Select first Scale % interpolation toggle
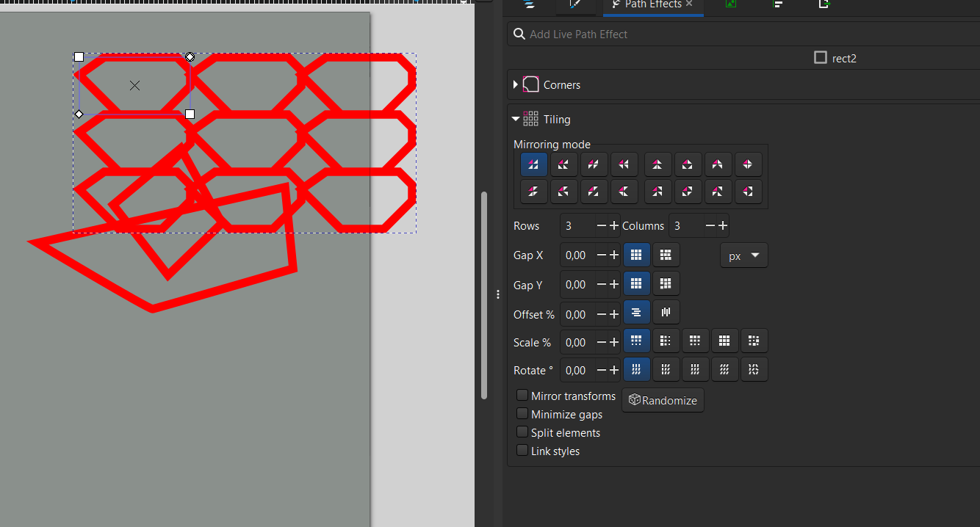 (x=636, y=341)
